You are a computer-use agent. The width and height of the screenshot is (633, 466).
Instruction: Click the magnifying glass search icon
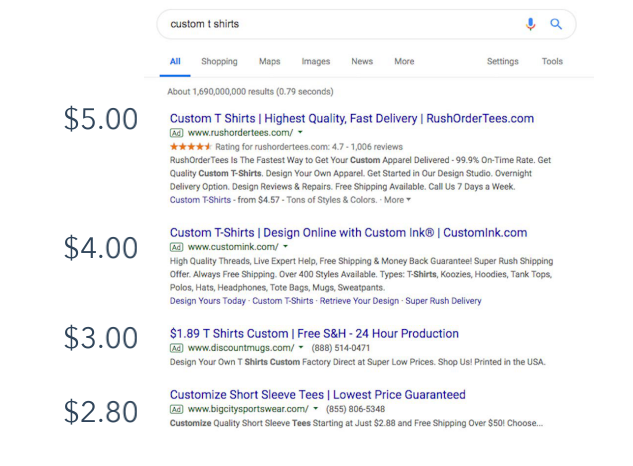pyautogui.click(x=556, y=24)
